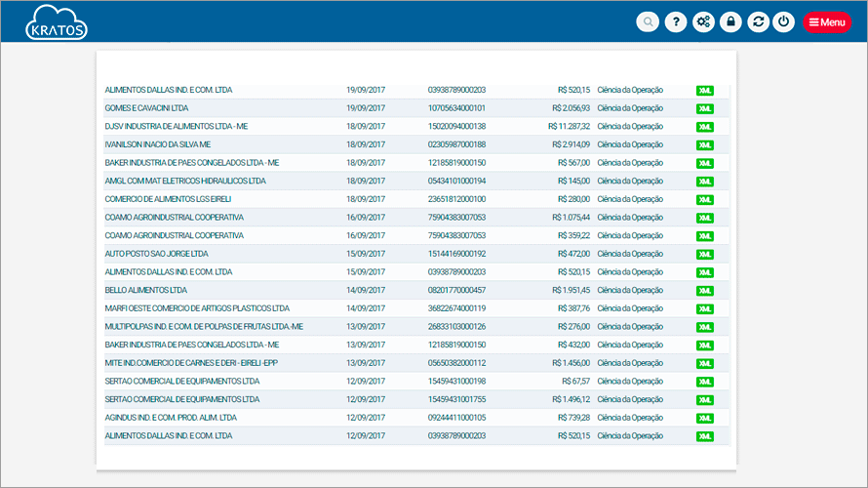Click CNPJ 15144169000192
This screenshot has width=868, height=488.
456,254
